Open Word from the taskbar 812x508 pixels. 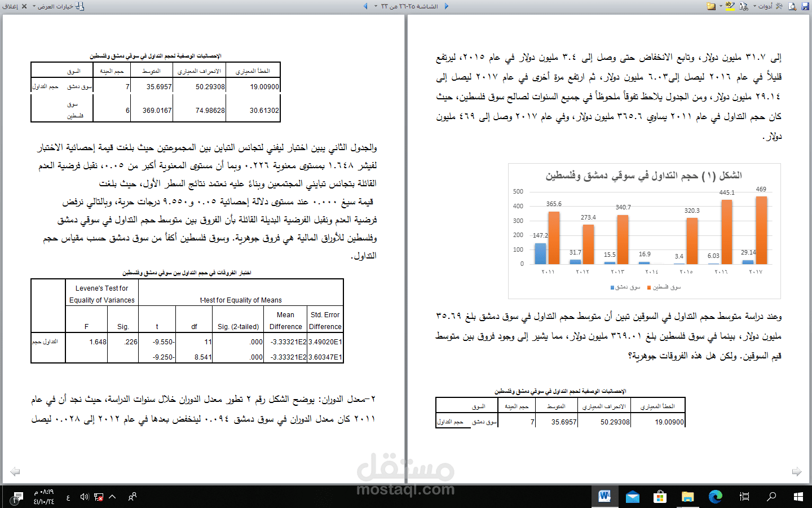[605, 497]
